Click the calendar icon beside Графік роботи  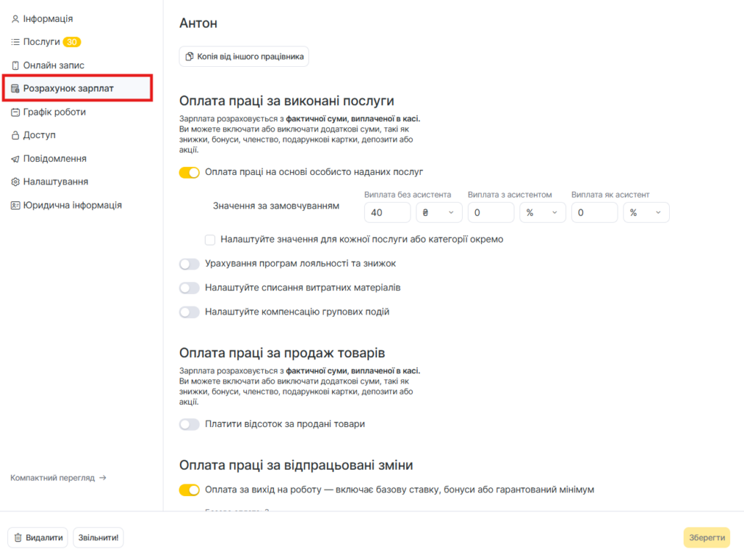(15, 113)
